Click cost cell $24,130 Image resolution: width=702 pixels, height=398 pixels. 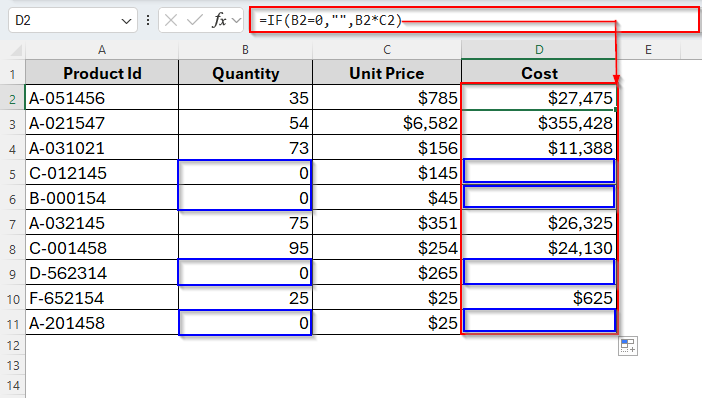pyautogui.click(x=539, y=248)
